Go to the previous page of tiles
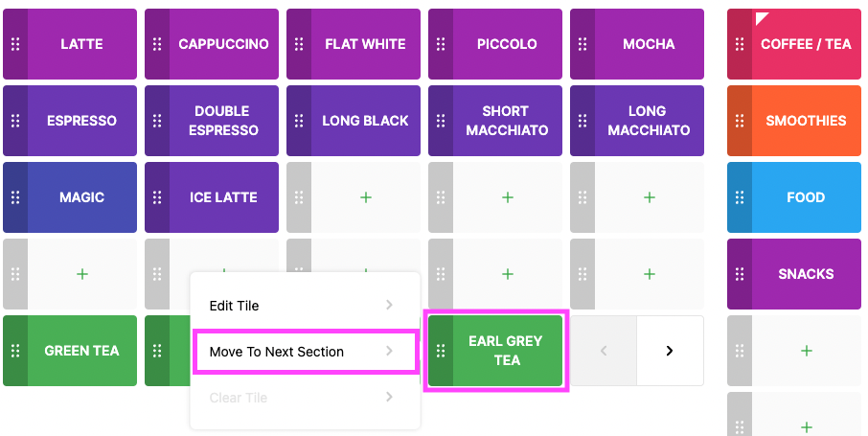 point(604,351)
